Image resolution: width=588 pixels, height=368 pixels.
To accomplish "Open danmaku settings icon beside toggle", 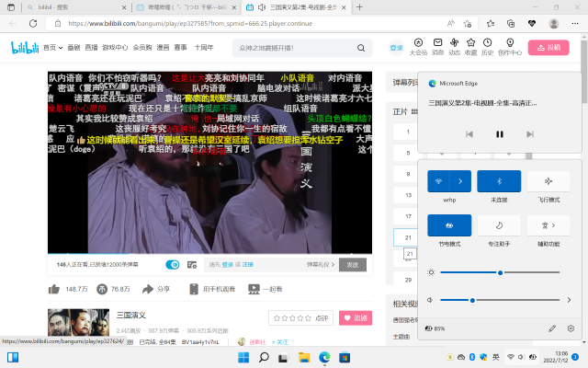I will click(x=192, y=265).
